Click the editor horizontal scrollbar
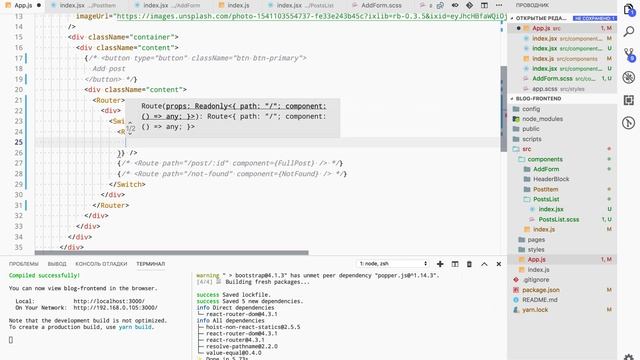The height and width of the screenshot is (360, 640). [x=171, y=253]
